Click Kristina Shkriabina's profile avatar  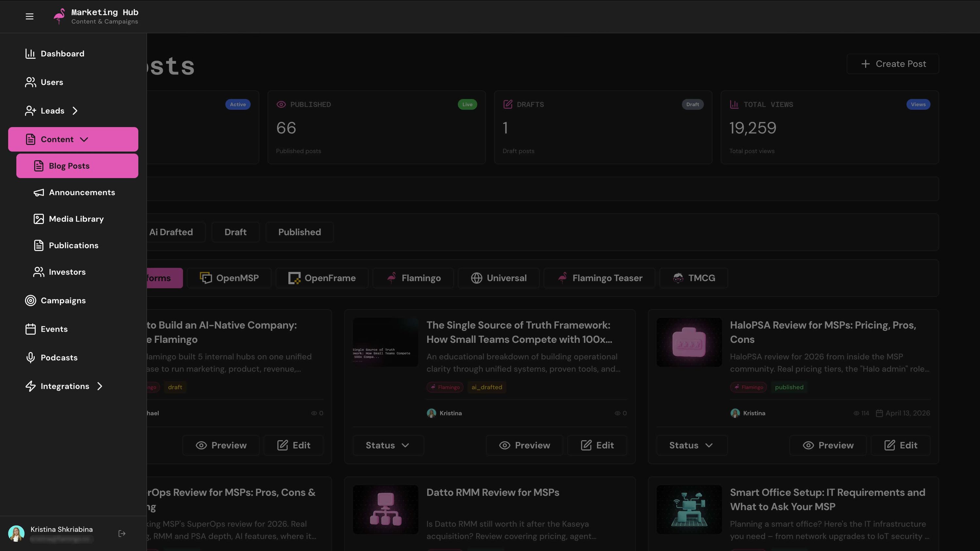point(16,533)
